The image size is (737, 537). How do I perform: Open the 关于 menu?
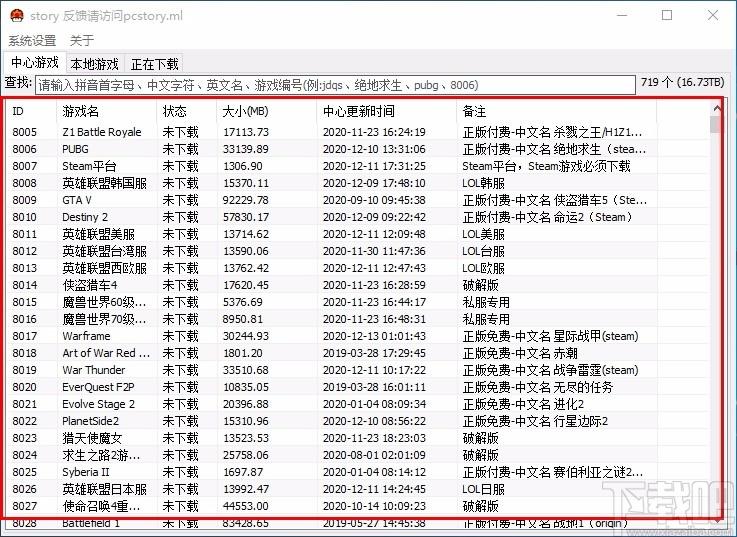click(82, 40)
